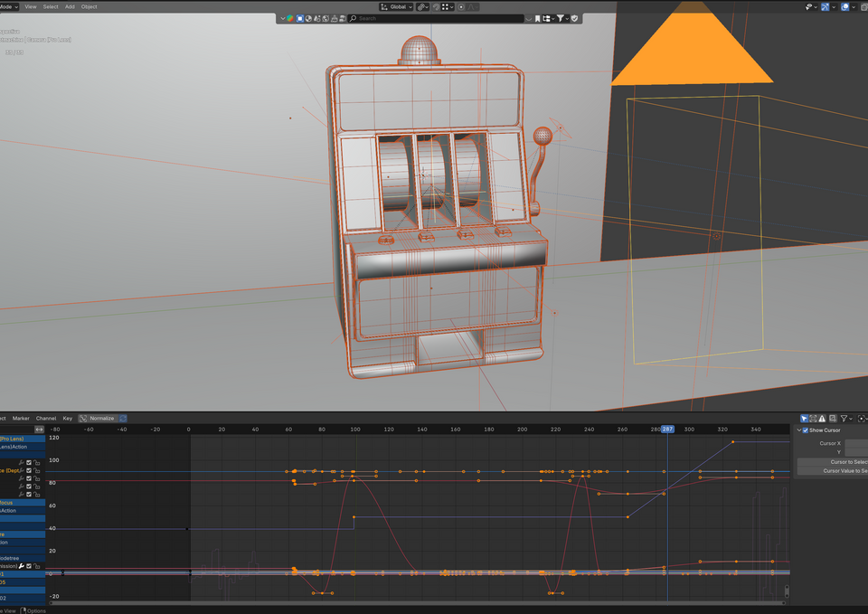Open the Marker menu in graph editor
Screen dimensions: 868x614
click(21, 418)
